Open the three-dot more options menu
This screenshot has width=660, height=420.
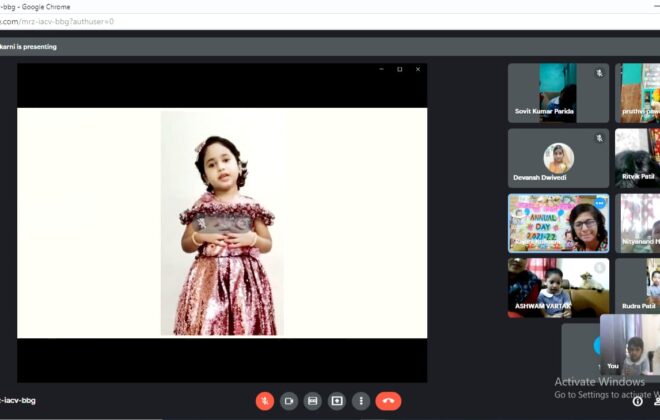[x=361, y=401]
